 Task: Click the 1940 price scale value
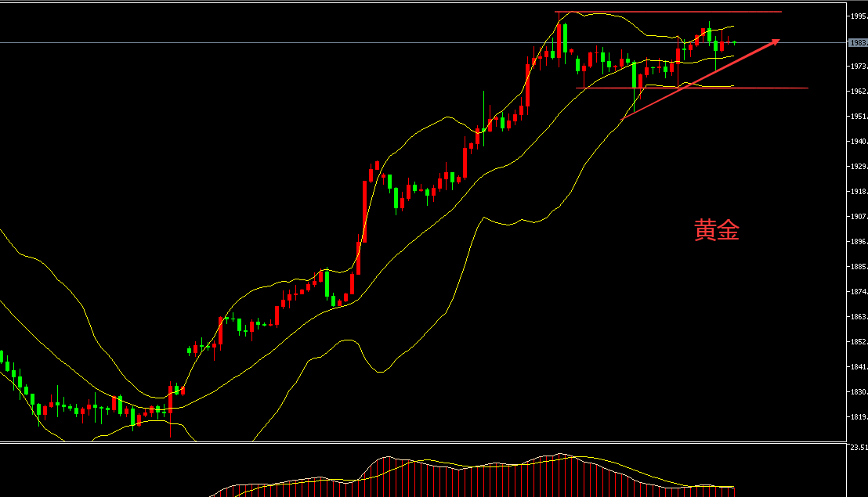[859, 142]
